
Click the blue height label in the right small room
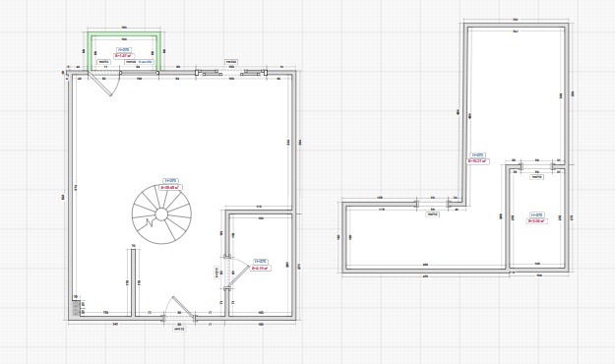click(x=536, y=214)
